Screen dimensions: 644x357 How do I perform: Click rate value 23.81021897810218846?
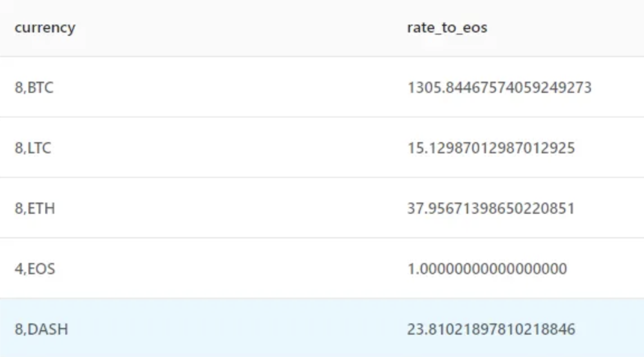[x=491, y=330]
